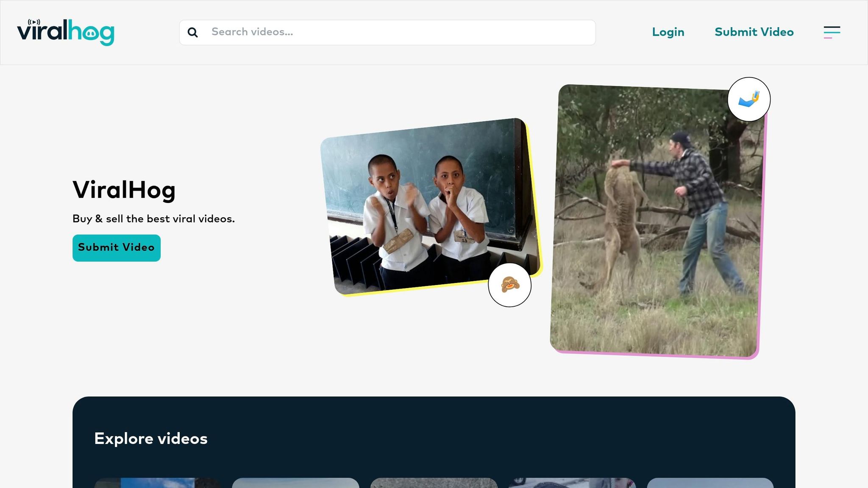Click the ViralHog logo in the header
Image resolution: width=868 pixels, height=488 pixels.
pos(66,32)
